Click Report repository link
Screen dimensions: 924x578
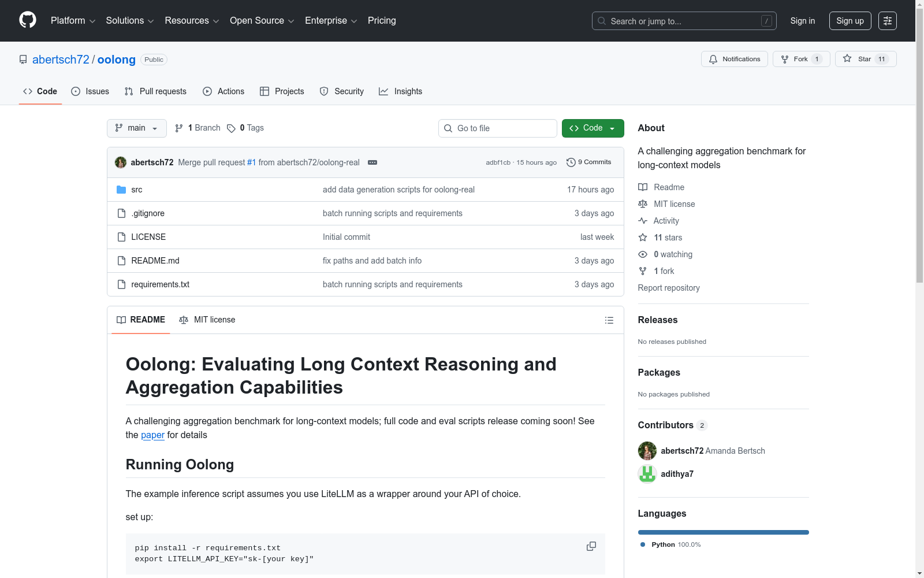click(669, 288)
